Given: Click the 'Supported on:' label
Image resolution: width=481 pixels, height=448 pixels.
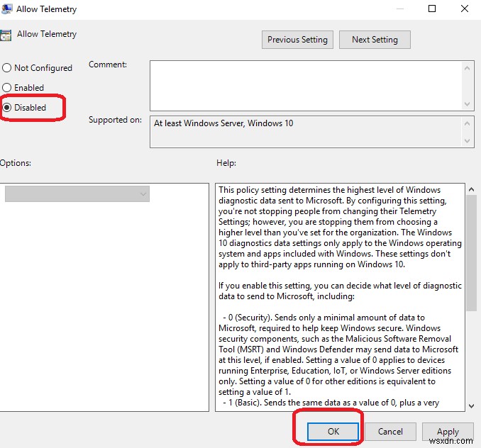Looking at the screenshot, I should (115, 120).
